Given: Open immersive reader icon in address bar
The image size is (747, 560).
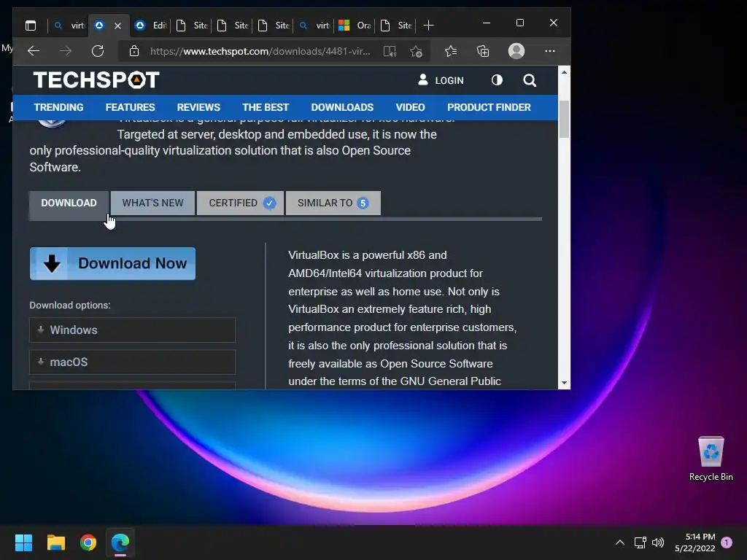Looking at the screenshot, I should tap(390, 52).
